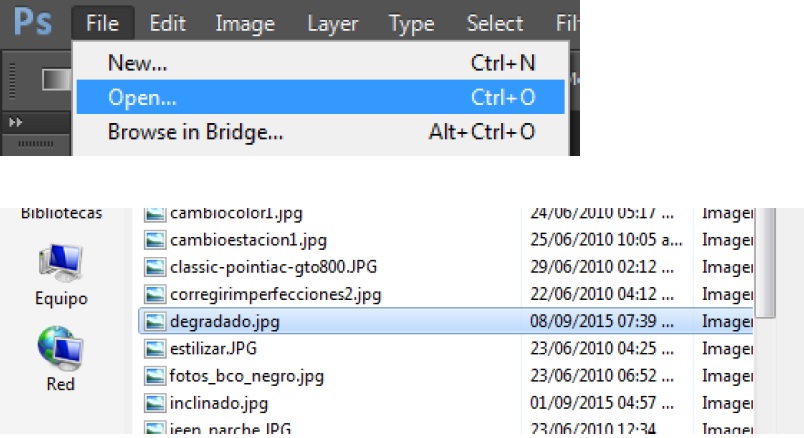Open the Type menu
Screen dimensions: 804x438
(411, 23)
